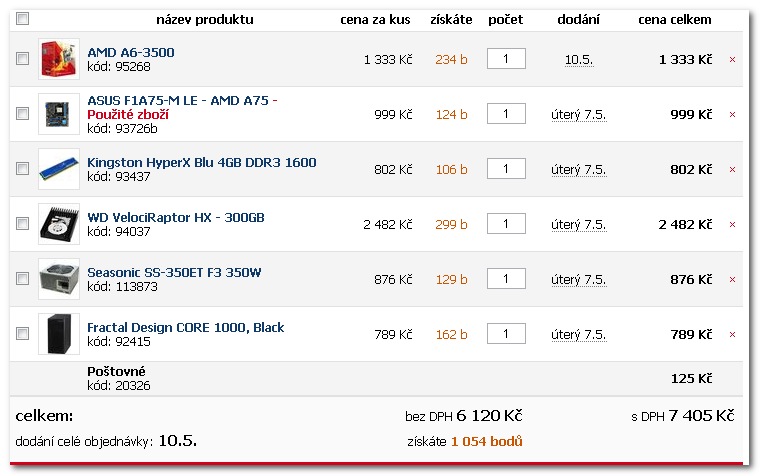Remove Seasonic SS-350ET with red X
Image resolution: width=760 pixels, height=476 pixels.
tap(732, 280)
